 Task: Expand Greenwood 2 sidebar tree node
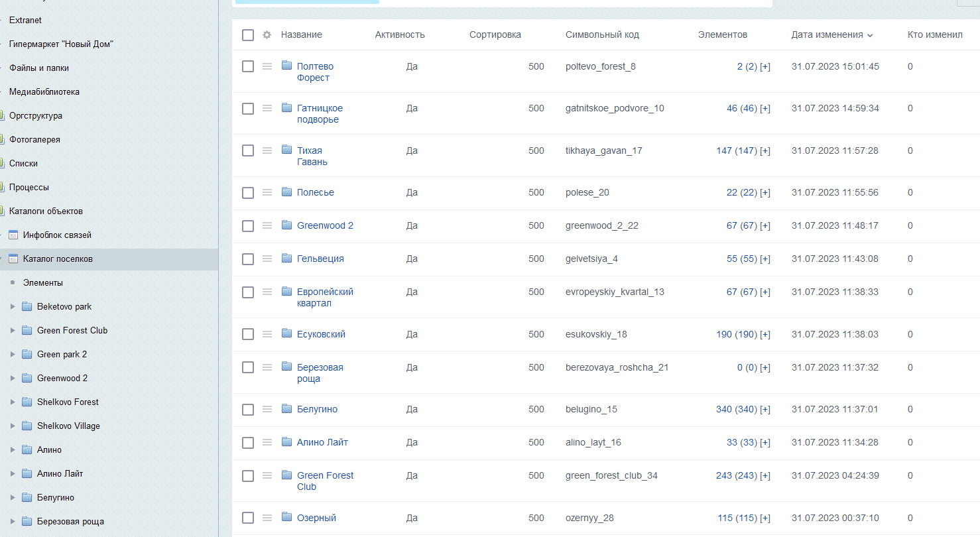tap(13, 378)
